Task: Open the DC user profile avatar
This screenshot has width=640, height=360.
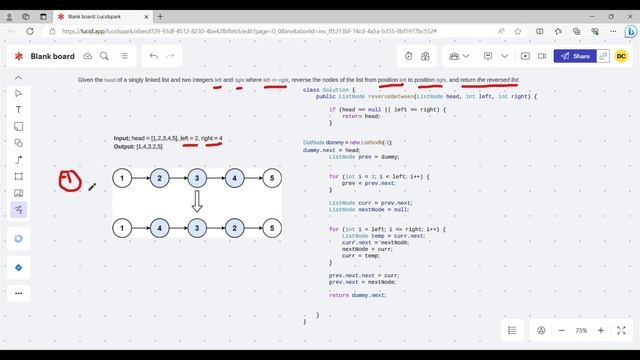Action: 621,56
